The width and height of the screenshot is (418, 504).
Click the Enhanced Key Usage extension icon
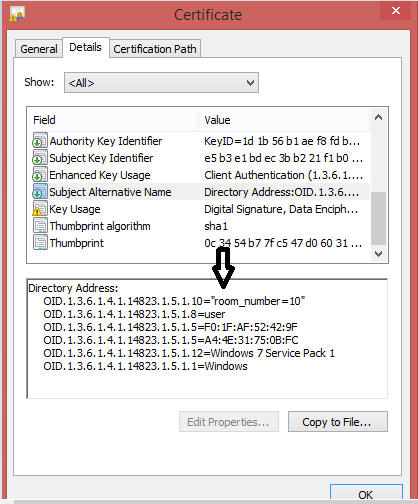40,175
